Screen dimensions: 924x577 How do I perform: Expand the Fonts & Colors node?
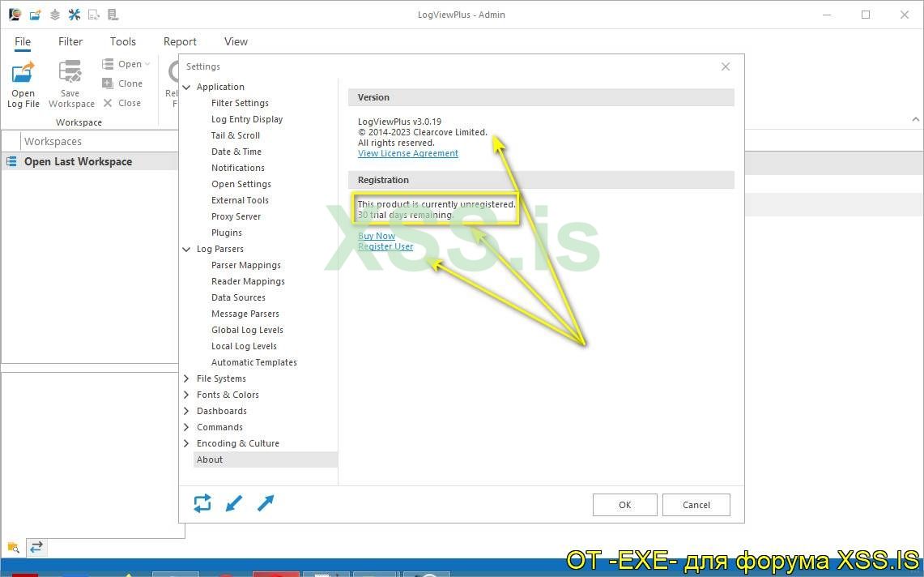click(x=186, y=395)
